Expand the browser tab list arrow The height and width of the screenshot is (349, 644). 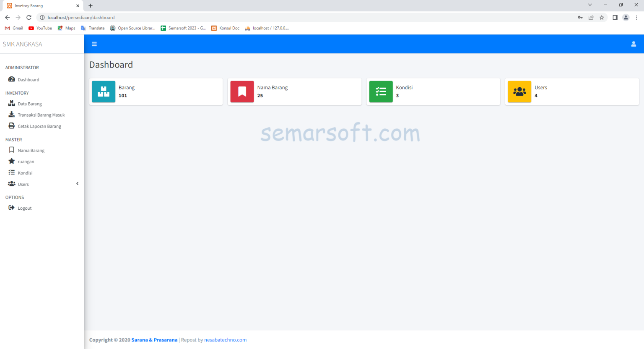click(x=589, y=5)
